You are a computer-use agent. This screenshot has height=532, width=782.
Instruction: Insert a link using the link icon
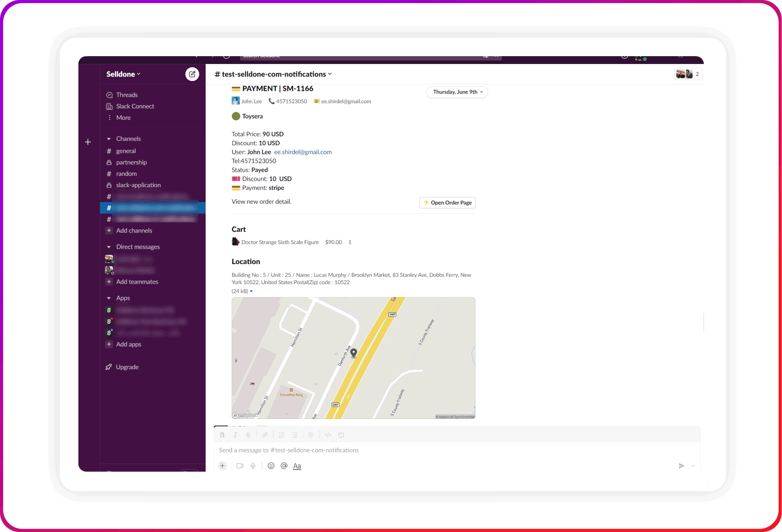click(x=265, y=434)
